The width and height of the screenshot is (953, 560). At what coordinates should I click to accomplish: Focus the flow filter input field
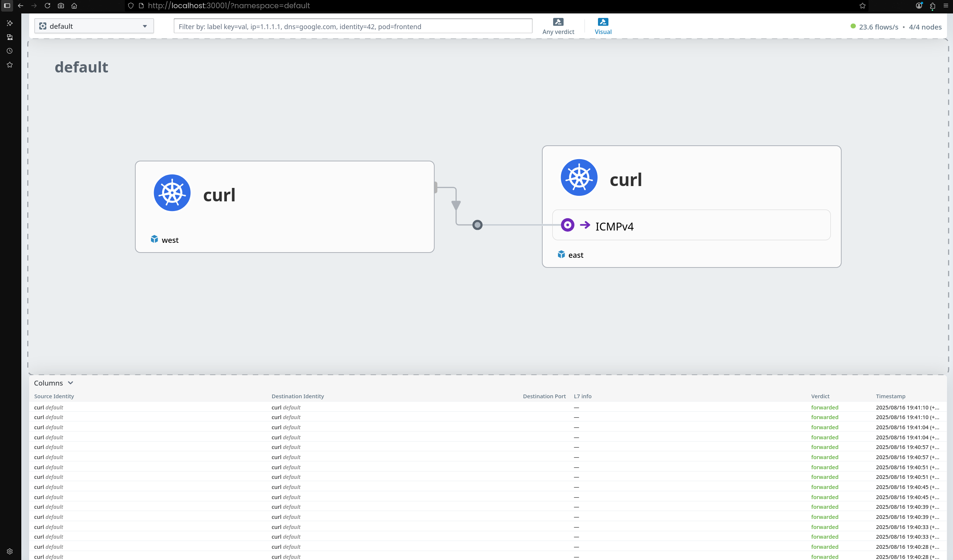(353, 27)
